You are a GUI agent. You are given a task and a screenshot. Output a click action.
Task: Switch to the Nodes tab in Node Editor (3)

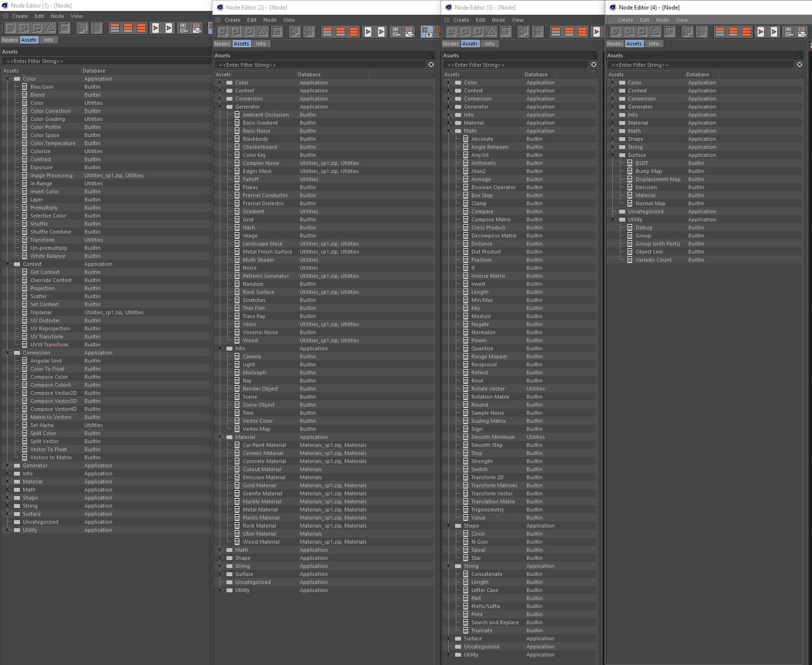pyautogui.click(x=451, y=44)
